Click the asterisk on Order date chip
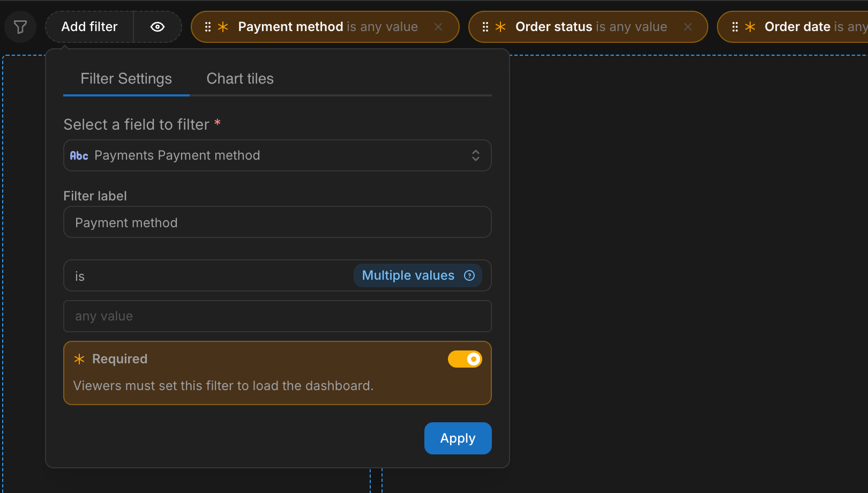This screenshot has width=868, height=493. point(750,27)
